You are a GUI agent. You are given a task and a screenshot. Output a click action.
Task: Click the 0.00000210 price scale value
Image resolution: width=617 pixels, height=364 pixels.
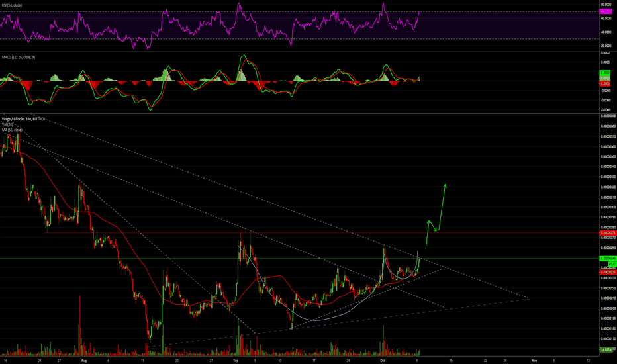click(608, 298)
